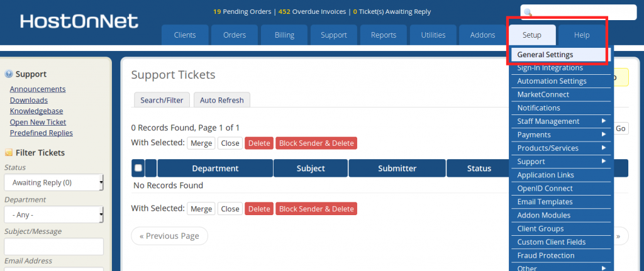Open the Announcements link
The width and height of the screenshot is (644, 271).
tap(38, 89)
